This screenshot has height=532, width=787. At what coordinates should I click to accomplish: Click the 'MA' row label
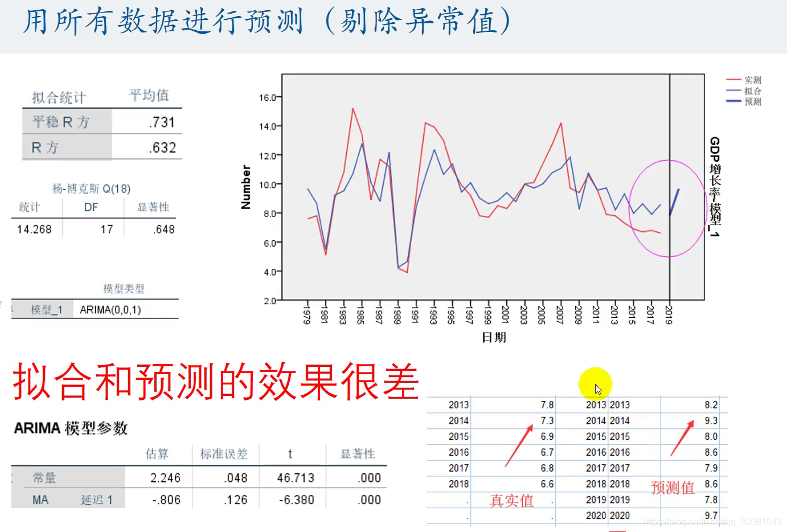(x=40, y=500)
